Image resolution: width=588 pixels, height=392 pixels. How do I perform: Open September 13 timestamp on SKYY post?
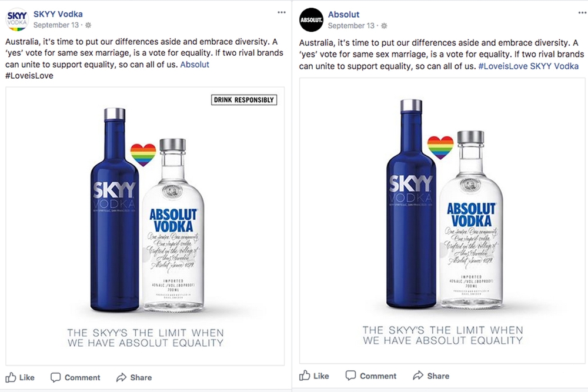56,25
